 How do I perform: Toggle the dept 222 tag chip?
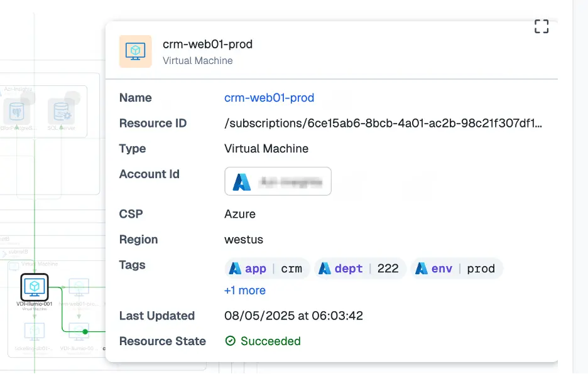[360, 269]
